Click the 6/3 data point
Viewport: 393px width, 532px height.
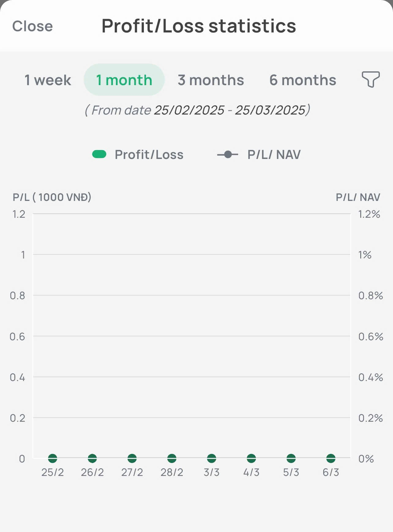coord(331,458)
